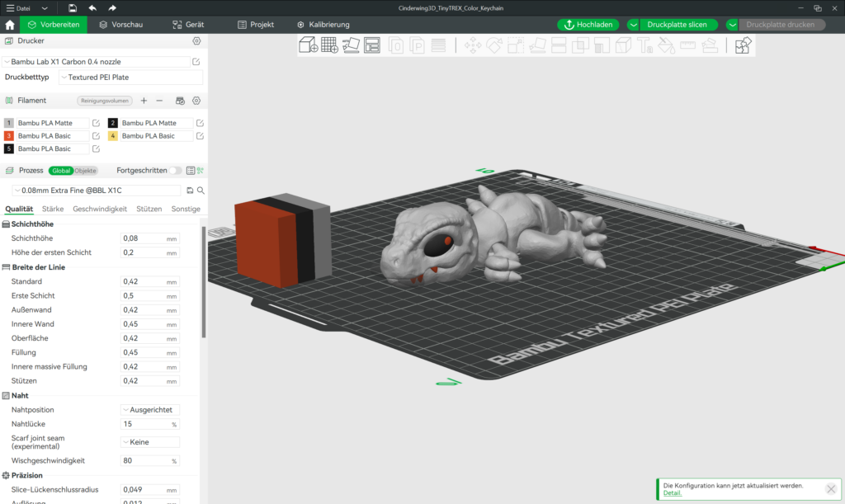Open the printer preset dropdown

click(x=96, y=62)
